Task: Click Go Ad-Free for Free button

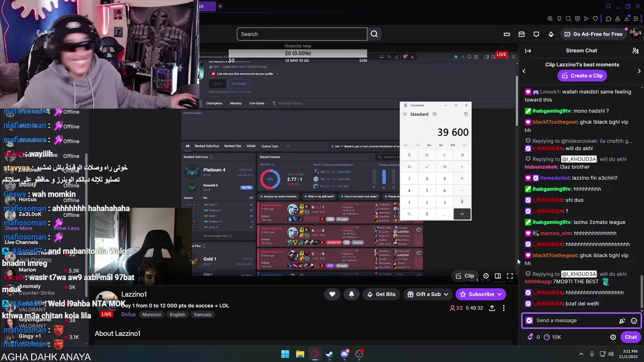Action: click(593, 34)
